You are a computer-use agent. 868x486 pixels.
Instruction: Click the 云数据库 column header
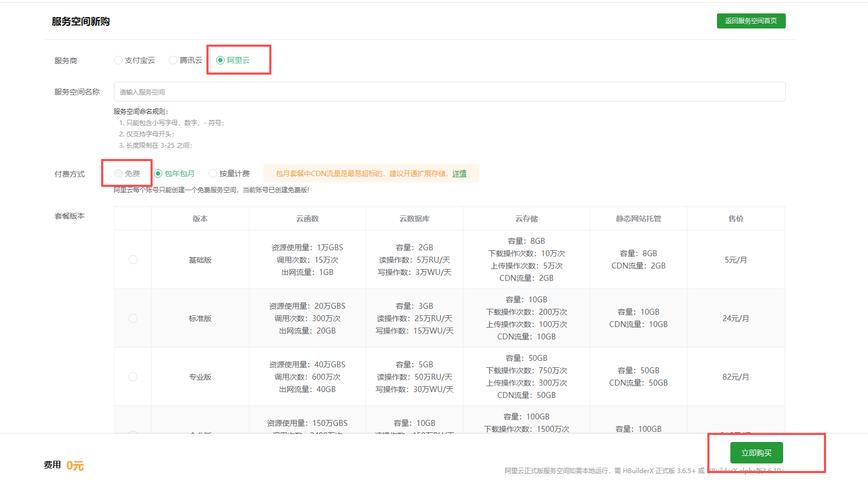(414, 219)
